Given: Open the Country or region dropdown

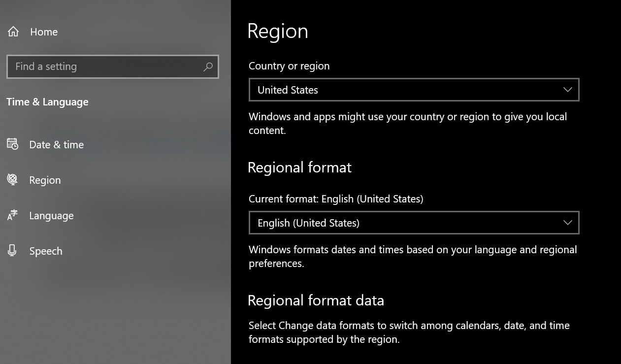Looking at the screenshot, I should (x=414, y=90).
